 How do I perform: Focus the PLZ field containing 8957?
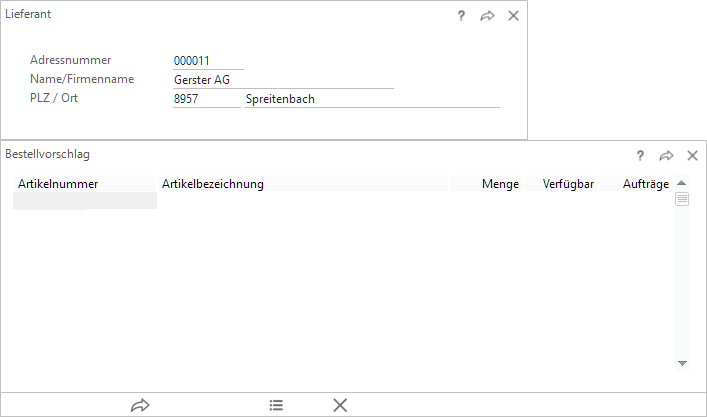[205, 99]
